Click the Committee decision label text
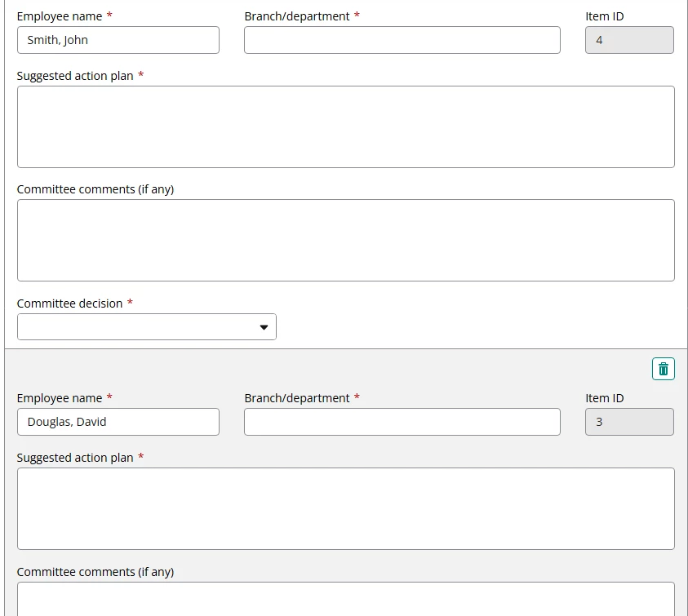688x616 pixels. 69,304
